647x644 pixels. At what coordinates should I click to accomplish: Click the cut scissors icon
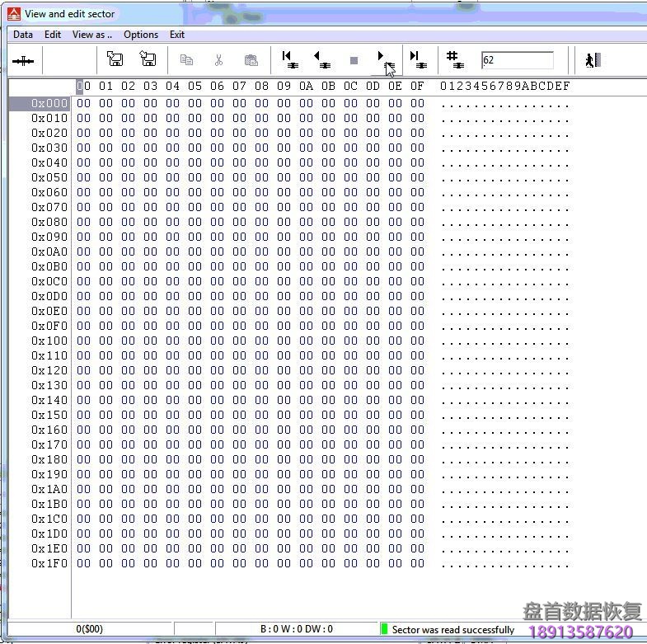tap(218, 60)
